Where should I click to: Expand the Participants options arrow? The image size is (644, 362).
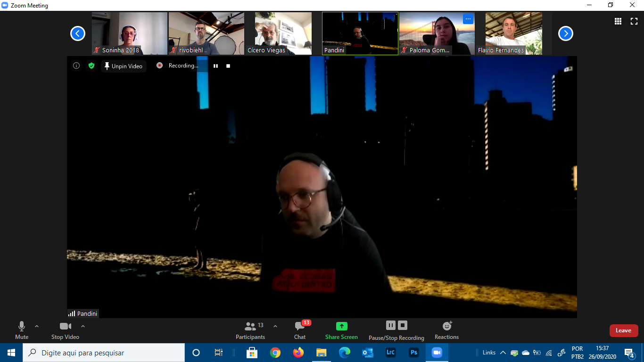(x=275, y=326)
